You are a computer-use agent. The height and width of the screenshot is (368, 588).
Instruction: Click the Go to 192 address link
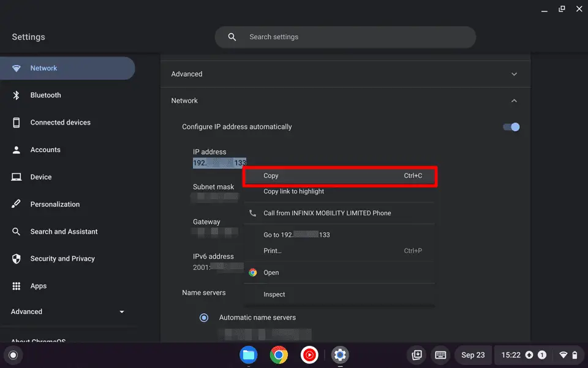[x=296, y=234]
